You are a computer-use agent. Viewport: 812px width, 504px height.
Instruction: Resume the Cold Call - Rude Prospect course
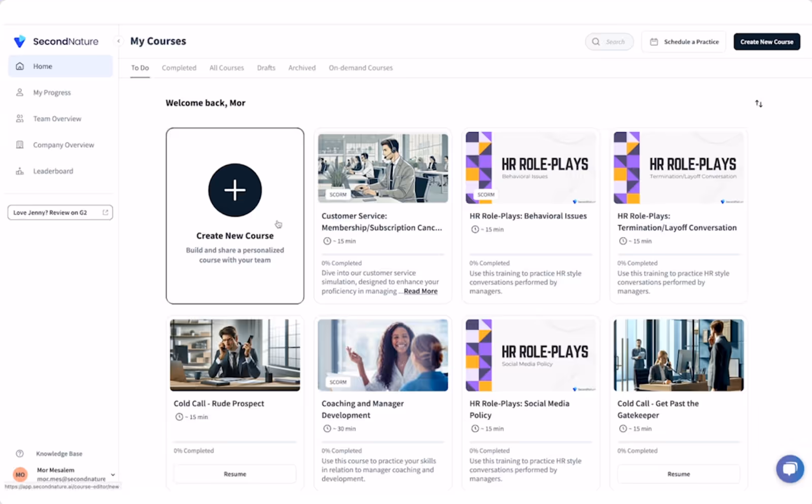click(x=235, y=474)
